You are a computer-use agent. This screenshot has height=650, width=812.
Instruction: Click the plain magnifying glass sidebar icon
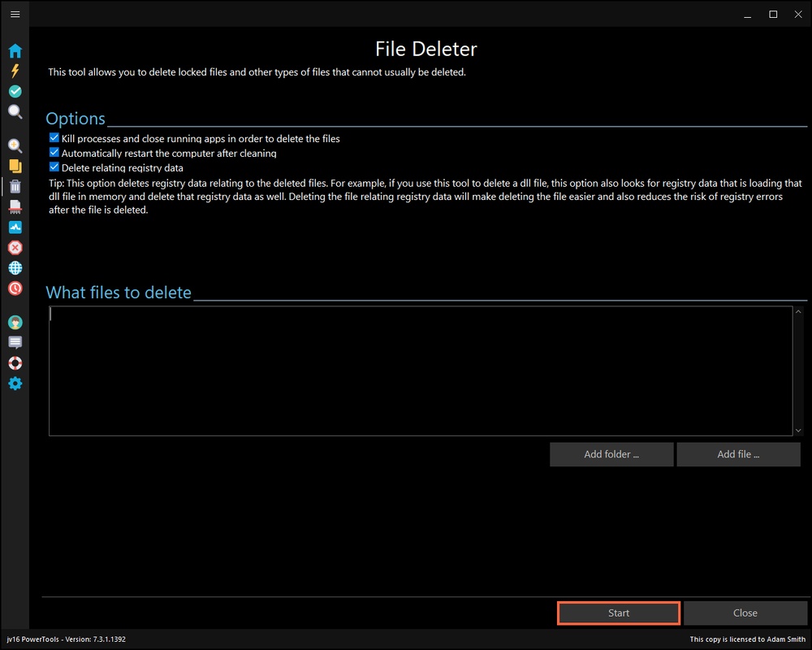point(15,111)
